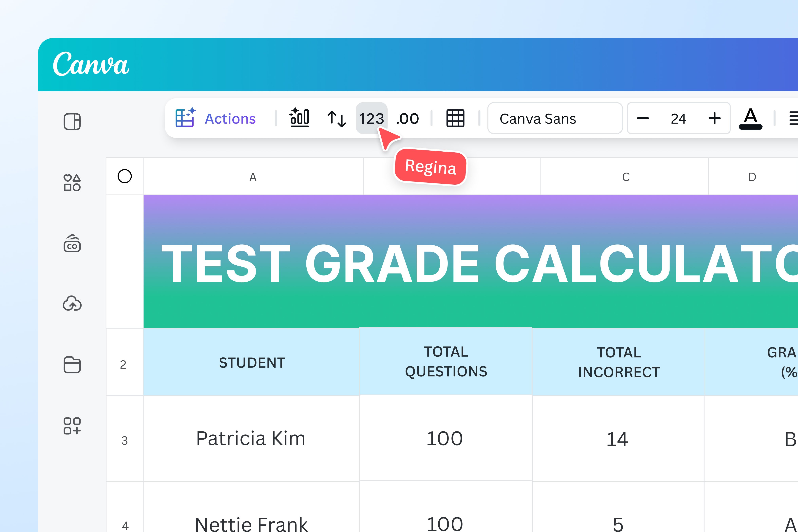798x532 pixels.
Task: Toggle the 123 number format button
Action: tap(371, 118)
